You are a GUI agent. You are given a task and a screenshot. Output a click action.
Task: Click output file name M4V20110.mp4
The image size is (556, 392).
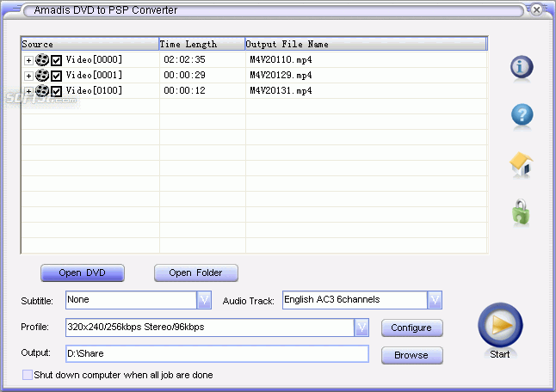[281, 59]
